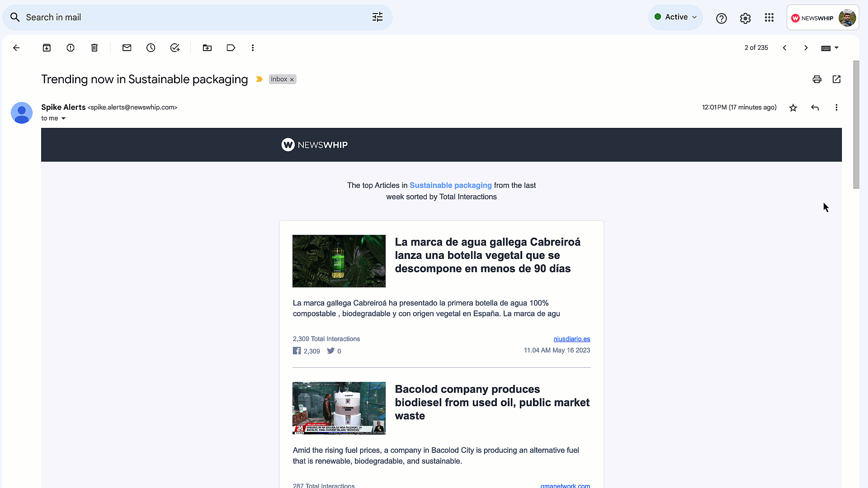Click the sender name Spike Alerts
Screen dimensions: 868x488
coord(63,107)
